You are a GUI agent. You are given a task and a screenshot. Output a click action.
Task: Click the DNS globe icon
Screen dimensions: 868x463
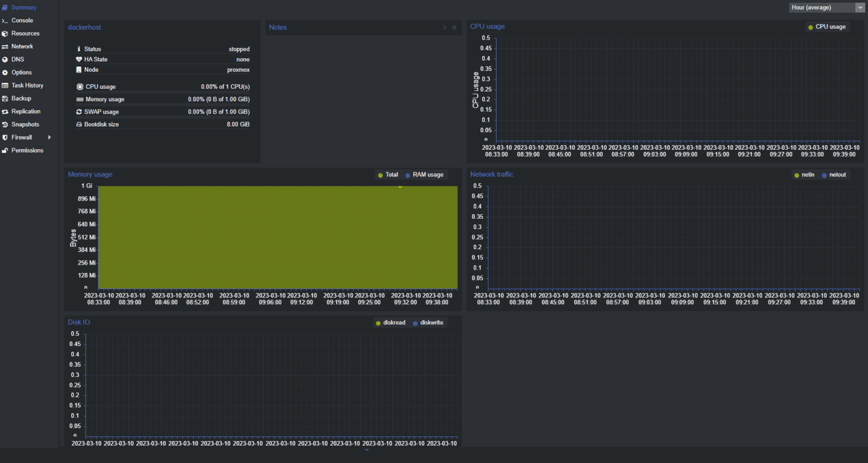5,59
